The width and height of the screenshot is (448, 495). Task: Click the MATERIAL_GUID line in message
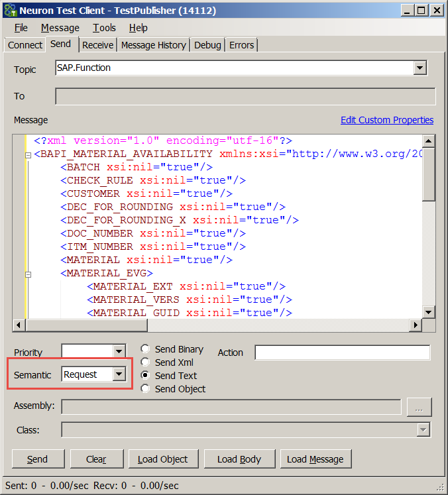(190, 313)
